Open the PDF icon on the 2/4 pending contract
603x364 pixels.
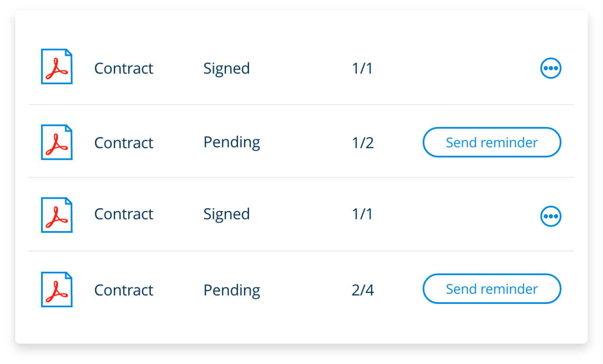coord(56,289)
